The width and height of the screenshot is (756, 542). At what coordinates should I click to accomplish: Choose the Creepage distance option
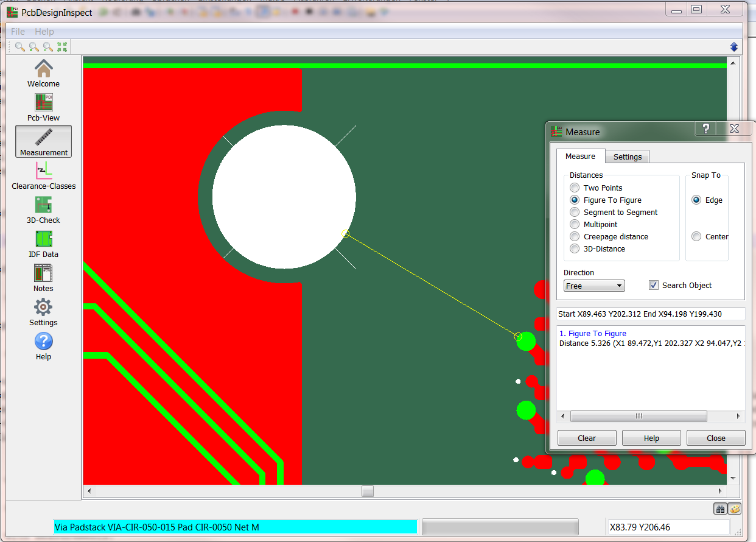pos(575,237)
